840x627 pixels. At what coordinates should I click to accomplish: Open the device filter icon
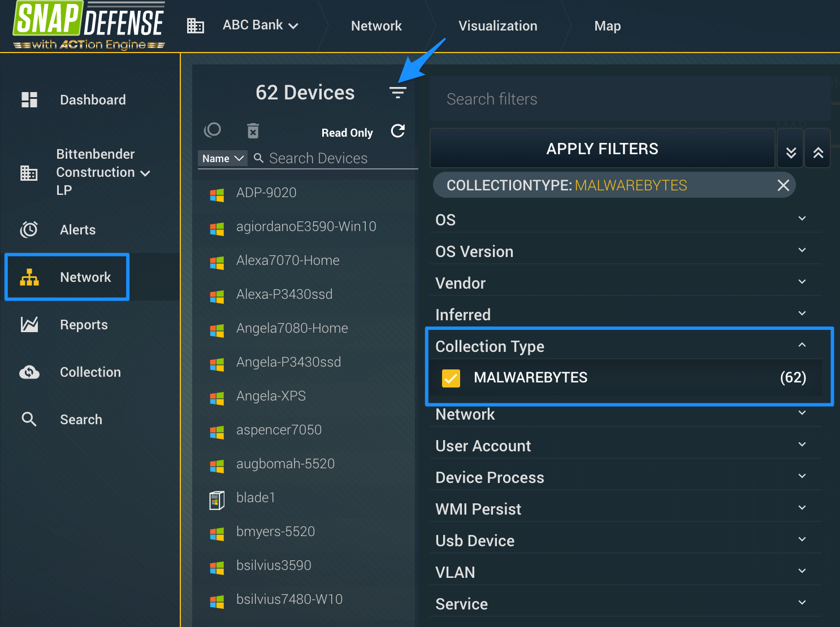point(398,93)
